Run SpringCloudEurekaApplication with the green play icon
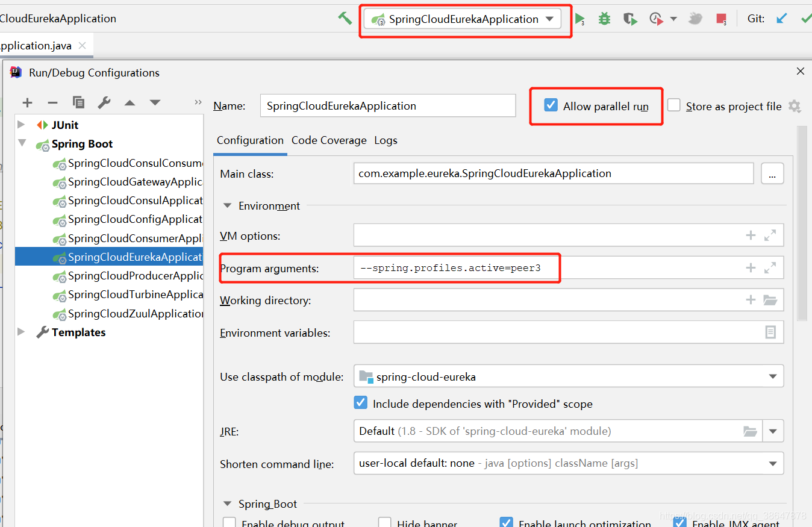The image size is (812, 527). point(579,19)
